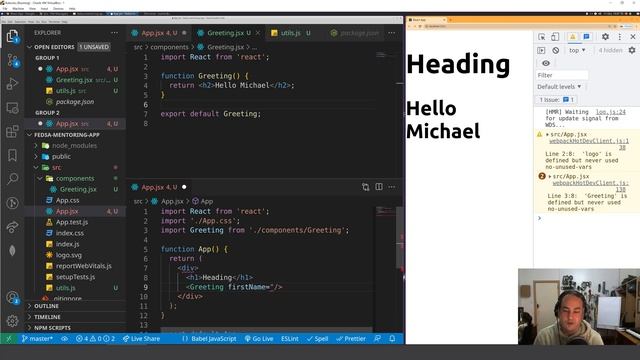Toggle ESLint in the status bar
This screenshot has height=360, width=640.
click(x=290, y=338)
